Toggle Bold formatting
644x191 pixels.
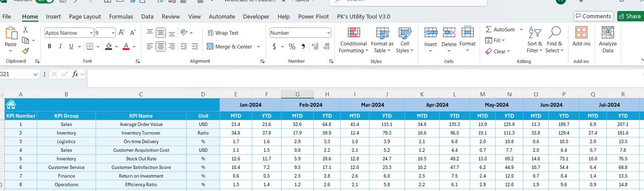tap(49, 46)
